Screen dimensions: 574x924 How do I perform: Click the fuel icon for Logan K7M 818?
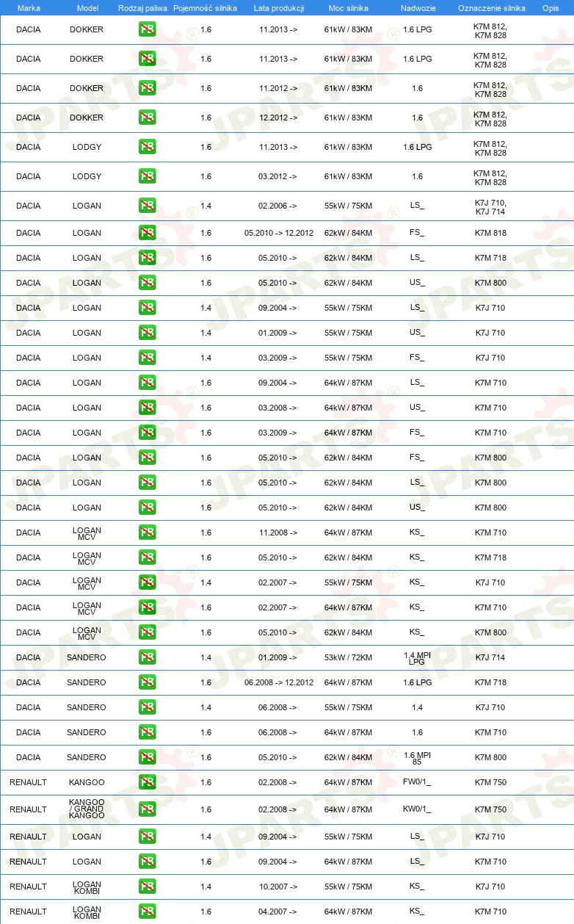click(x=147, y=233)
